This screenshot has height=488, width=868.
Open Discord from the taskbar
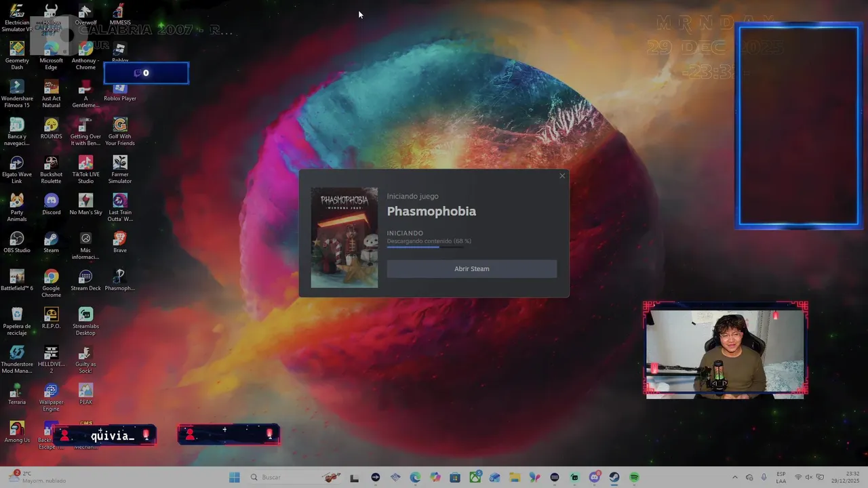click(595, 477)
